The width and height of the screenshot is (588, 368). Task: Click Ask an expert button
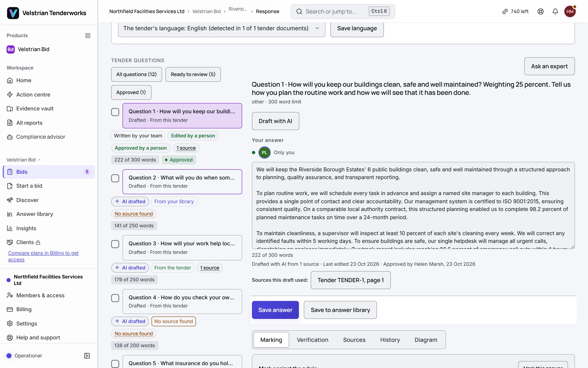point(549,66)
